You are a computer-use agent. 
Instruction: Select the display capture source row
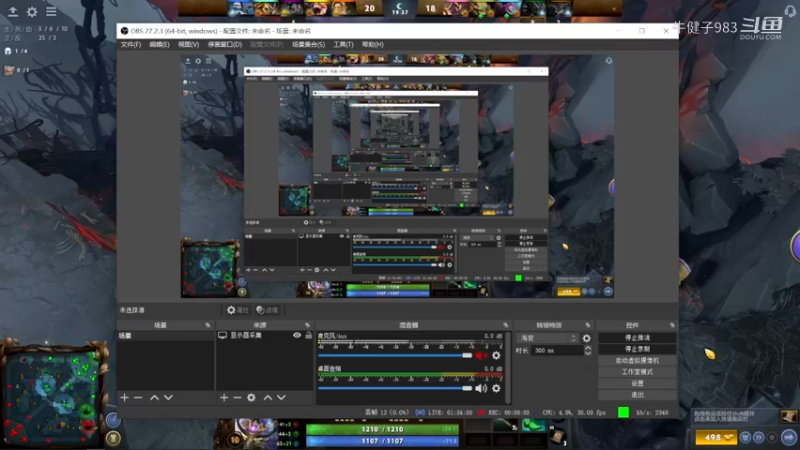point(264,336)
